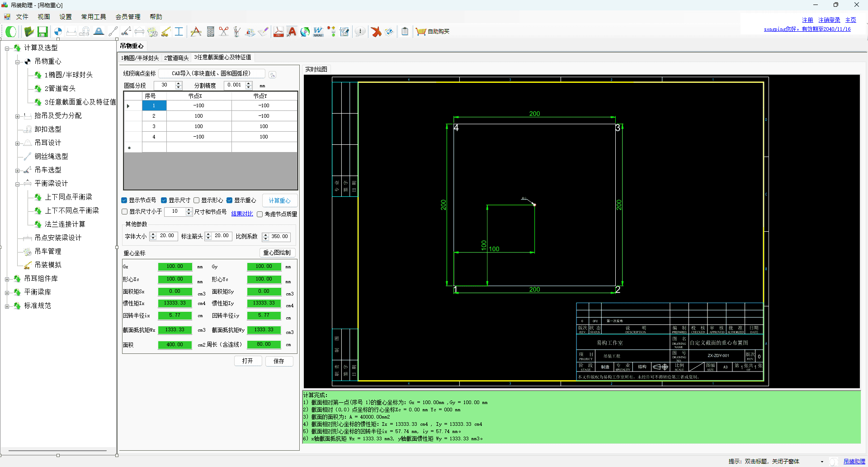Switch to the 2管道弯头 tab
Image resolution: width=868 pixels, height=467 pixels.
point(176,58)
